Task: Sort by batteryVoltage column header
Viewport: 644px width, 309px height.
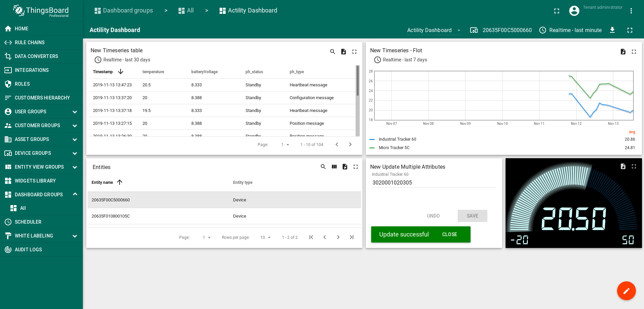Action: 204,72
